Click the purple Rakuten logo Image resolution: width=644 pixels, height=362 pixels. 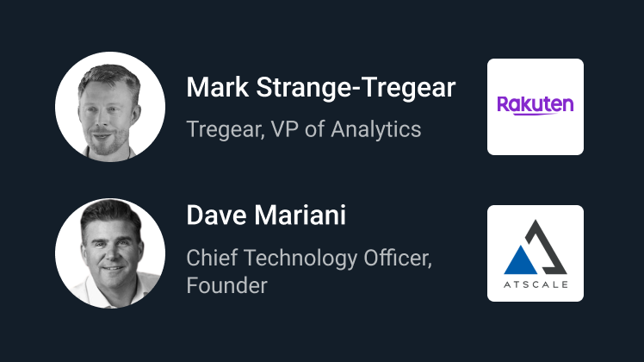pos(535,105)
